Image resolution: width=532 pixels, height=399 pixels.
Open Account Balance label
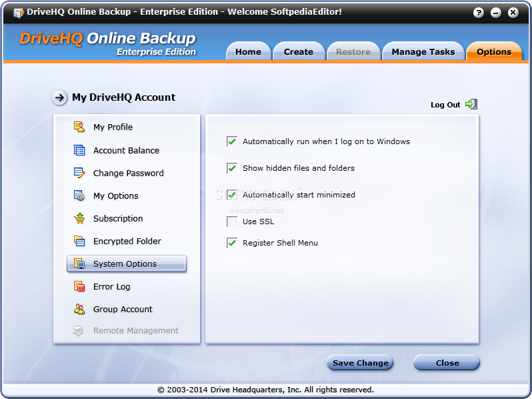pos(126,150)
